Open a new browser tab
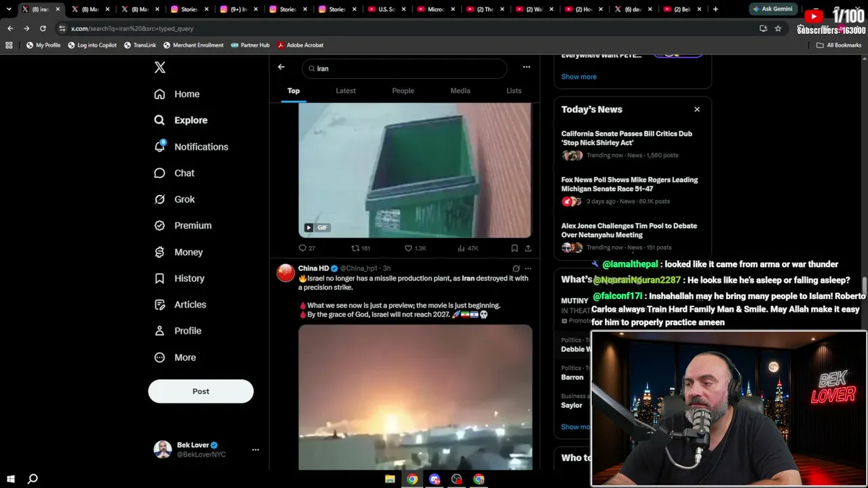This screenshot has height=488, width=868. (x=715, y=9)
